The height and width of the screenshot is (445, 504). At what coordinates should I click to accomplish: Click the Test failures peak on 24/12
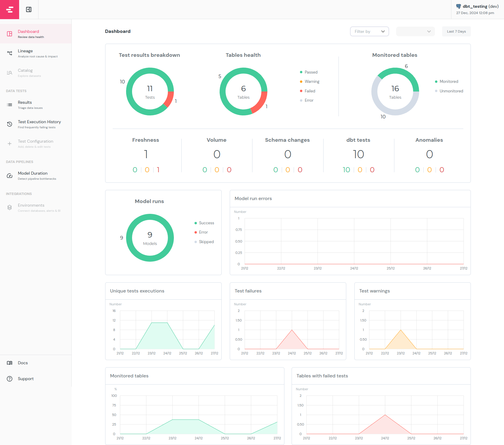click(x=292, y=330)
